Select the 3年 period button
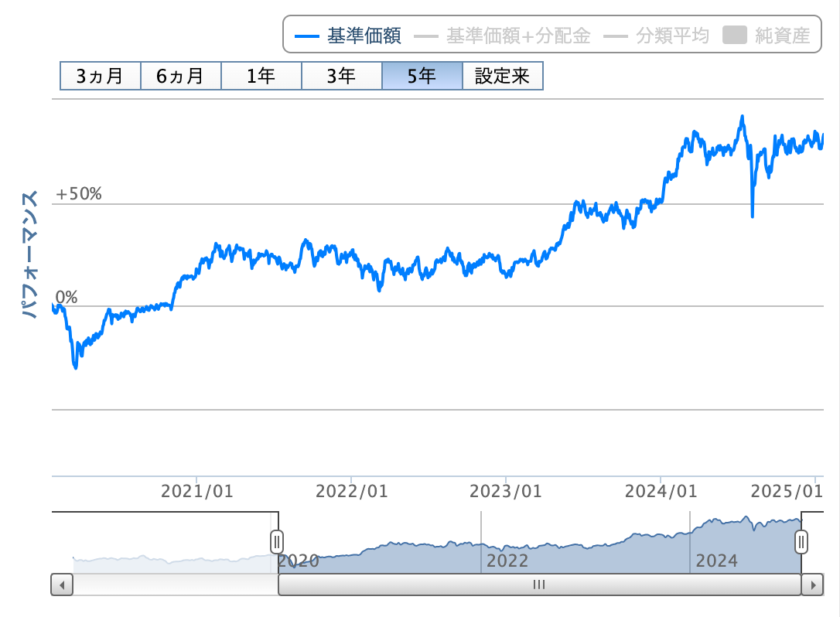 tap(341, 77)
